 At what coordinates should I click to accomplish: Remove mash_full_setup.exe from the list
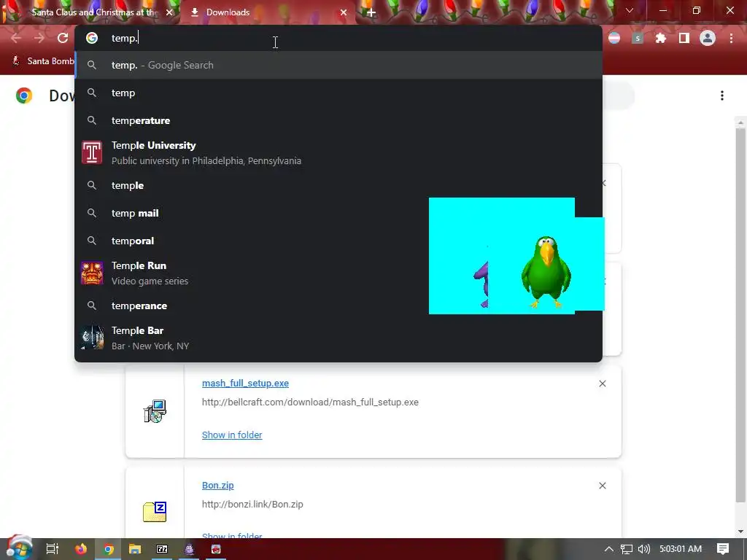pyautogui.click(x=602, y=384)
